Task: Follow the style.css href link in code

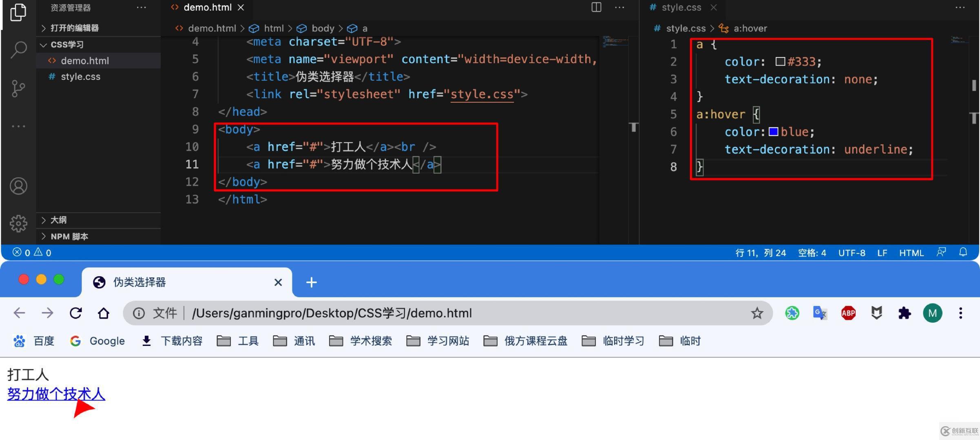Action: tap(482, 94)
